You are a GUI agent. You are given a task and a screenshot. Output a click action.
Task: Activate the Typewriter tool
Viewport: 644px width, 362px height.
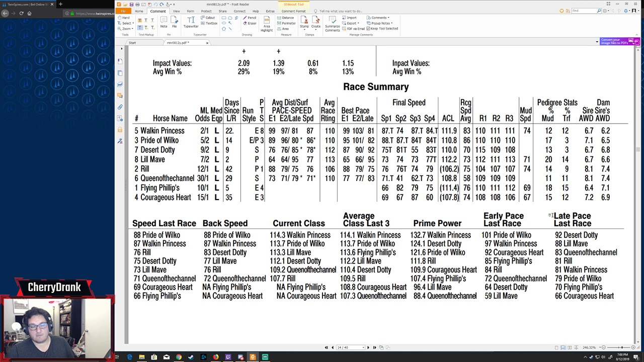[x=191, y=22]
